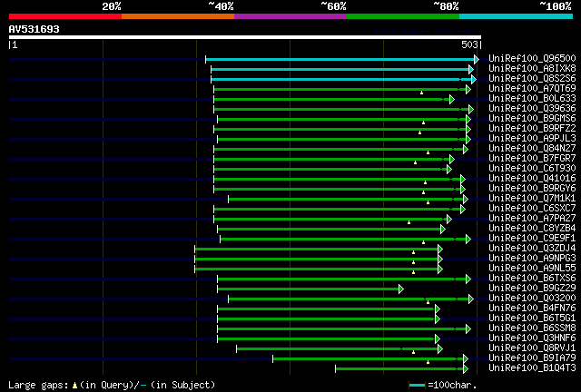Click the arrowhead ending the UniRef100_B9GZ29 bar
Screen dimensions: 581x392
[401, 289]
